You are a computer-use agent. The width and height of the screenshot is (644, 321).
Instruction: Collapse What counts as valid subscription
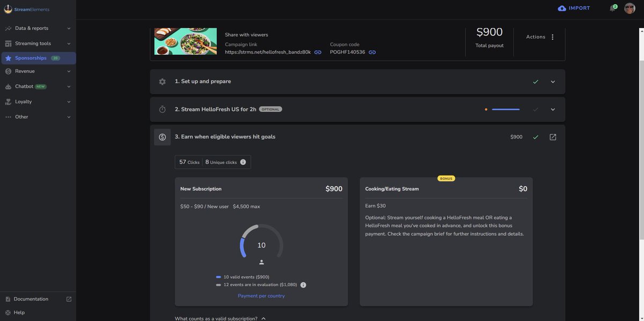pos(263,318)
